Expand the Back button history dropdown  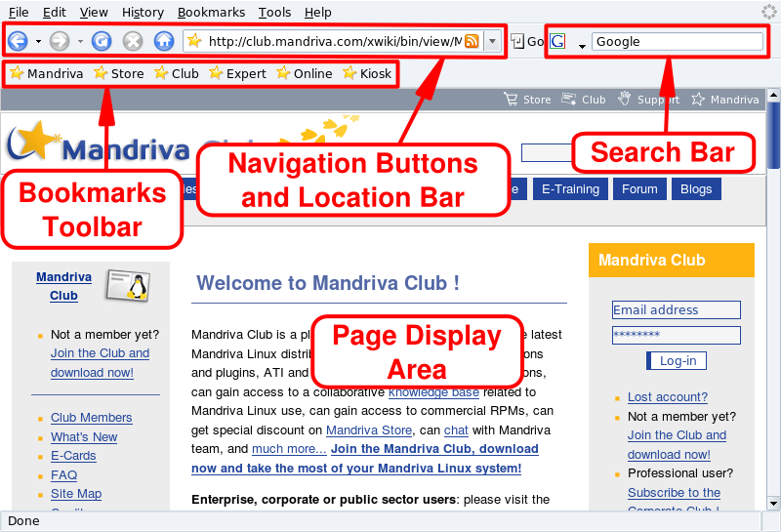(38, 41)
